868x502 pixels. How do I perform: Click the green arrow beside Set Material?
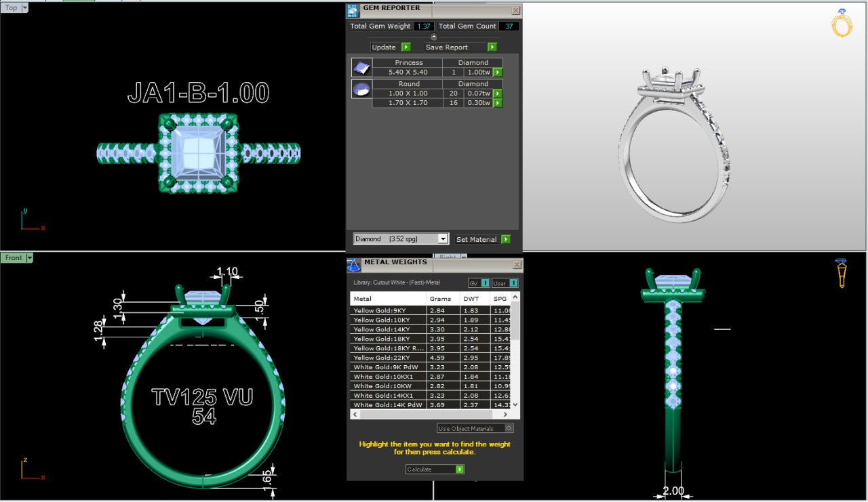pyautogui.click(x=505, y=239)
